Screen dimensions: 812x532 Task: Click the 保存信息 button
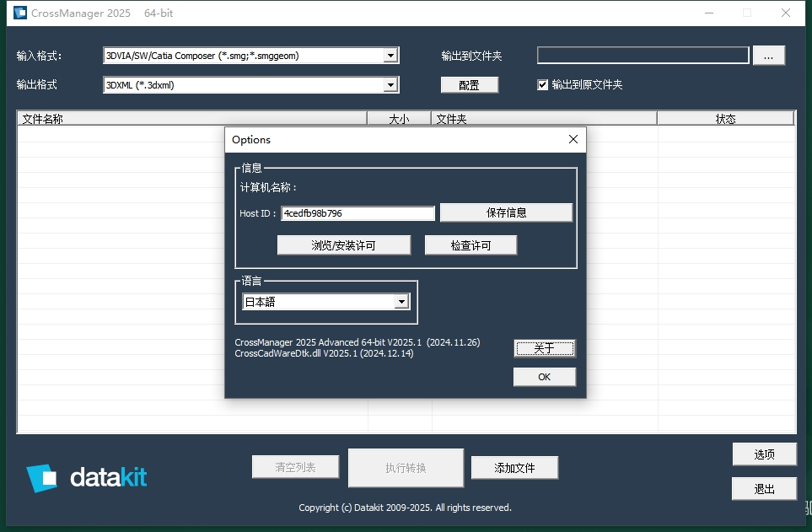[506, 212]
